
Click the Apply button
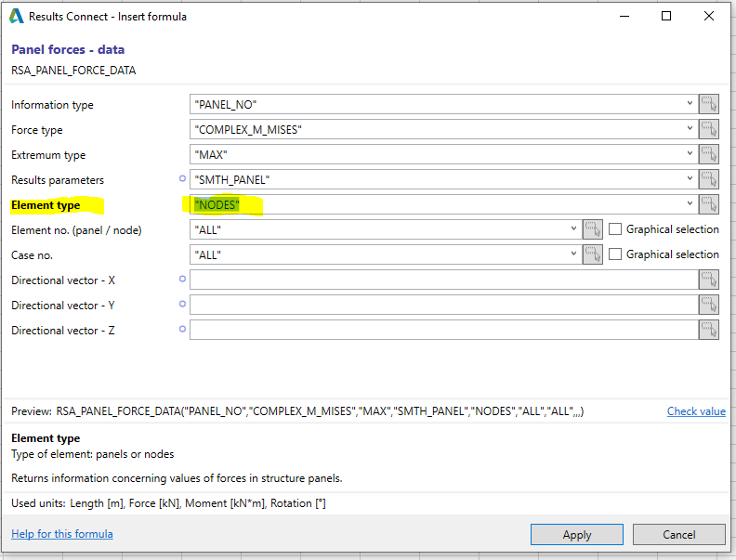point(577,535)
